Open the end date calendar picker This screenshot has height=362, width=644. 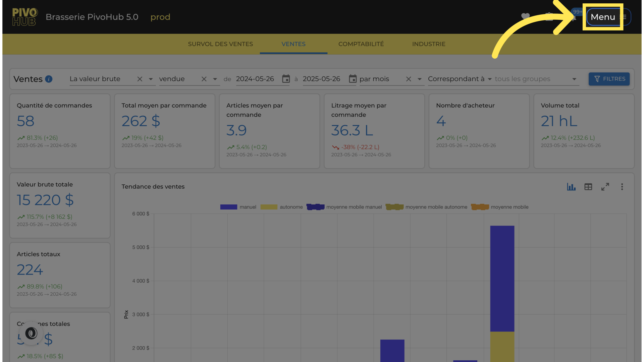click(353, 79)
